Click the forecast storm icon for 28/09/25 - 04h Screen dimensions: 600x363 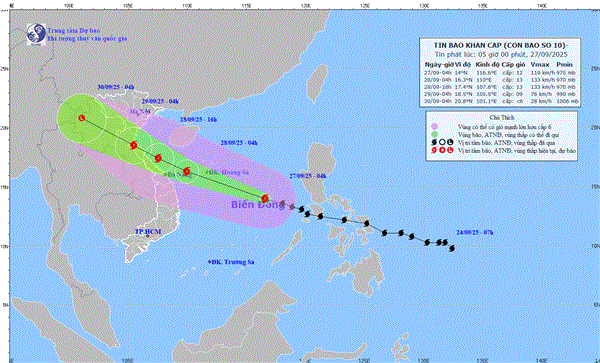pos(186,171)
